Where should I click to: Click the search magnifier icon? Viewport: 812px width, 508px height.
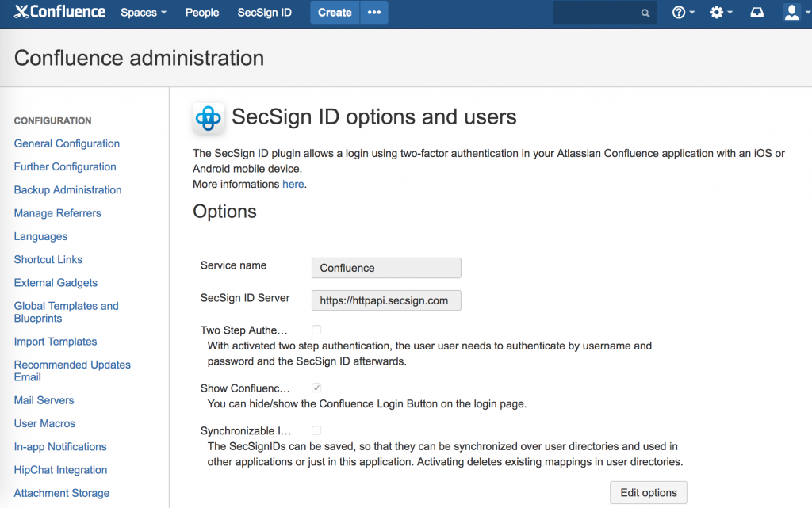coord(645,13)
